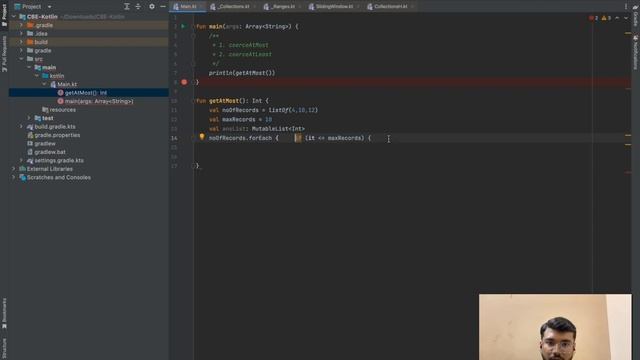Open the Pull Requests tool window
This screenshot has width=640, height=360.
[x=4, y=54]
